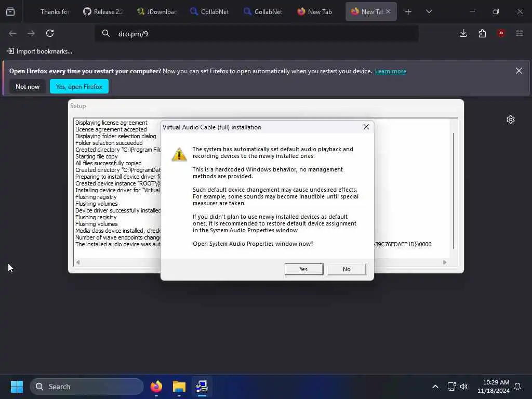Open the Firefox View icon at tab strip start

coord(10,12)
